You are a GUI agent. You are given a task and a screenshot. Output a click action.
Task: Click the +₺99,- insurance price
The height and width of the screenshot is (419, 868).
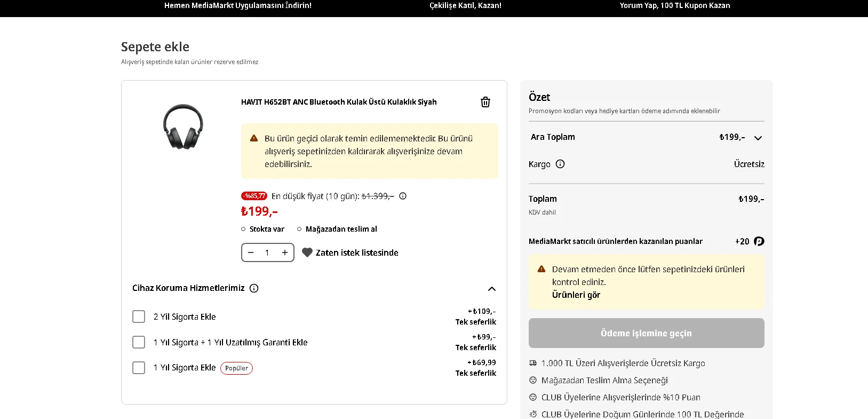pyautogui.click(x=484, y=337)
